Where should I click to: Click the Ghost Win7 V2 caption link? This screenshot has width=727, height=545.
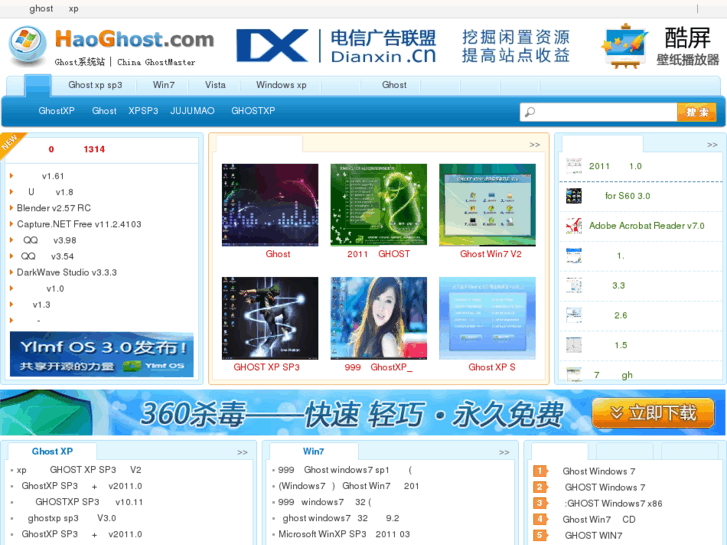(x=491, y=254)
